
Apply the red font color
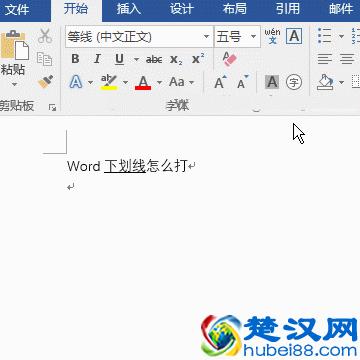tap(143, 82)
